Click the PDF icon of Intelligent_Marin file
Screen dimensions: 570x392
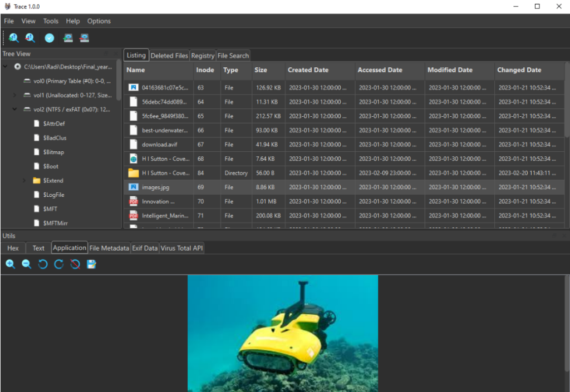click(x=134, y=215)
